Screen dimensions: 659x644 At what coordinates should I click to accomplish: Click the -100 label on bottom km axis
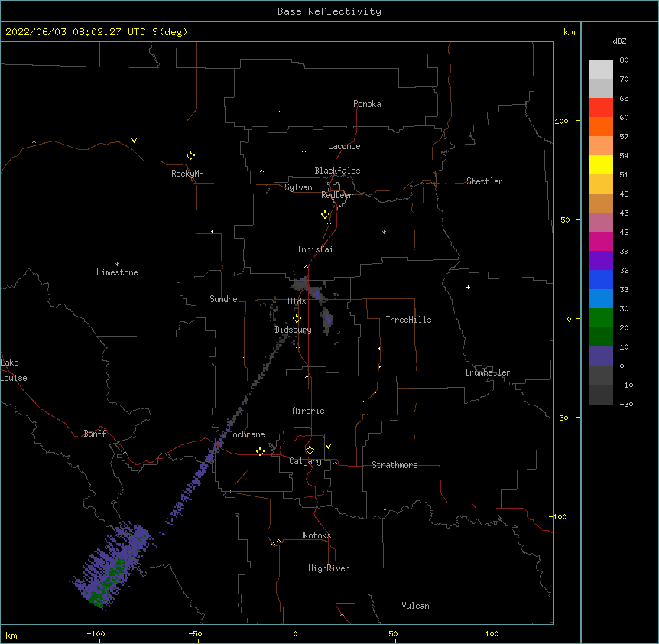pyautogui.click(x=96, y=633)
